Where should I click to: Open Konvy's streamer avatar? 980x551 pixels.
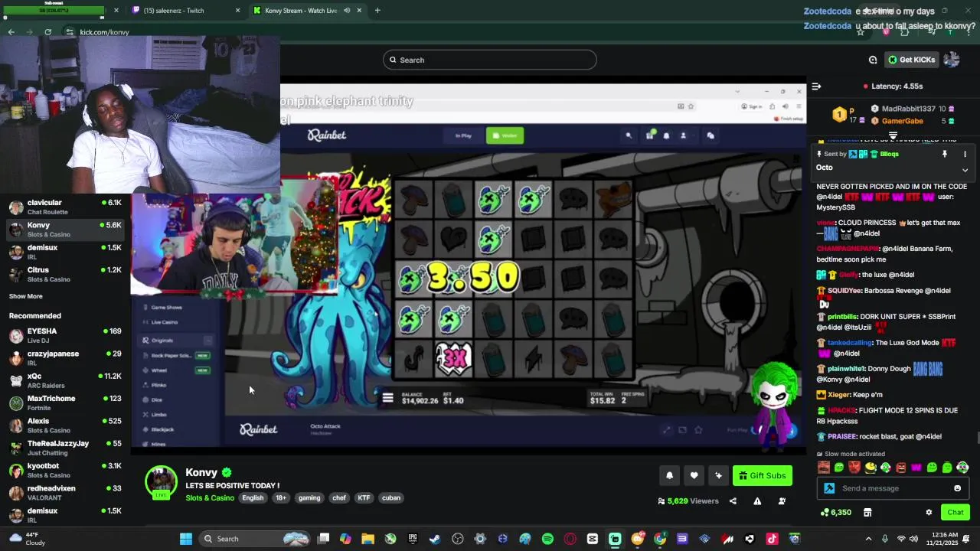pos(161,483)
